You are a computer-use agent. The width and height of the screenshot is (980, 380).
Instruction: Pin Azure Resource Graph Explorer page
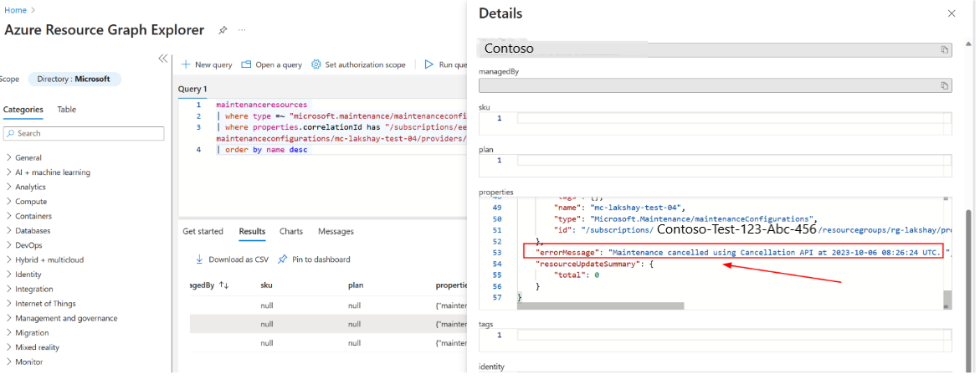click(x=222, y=30)
